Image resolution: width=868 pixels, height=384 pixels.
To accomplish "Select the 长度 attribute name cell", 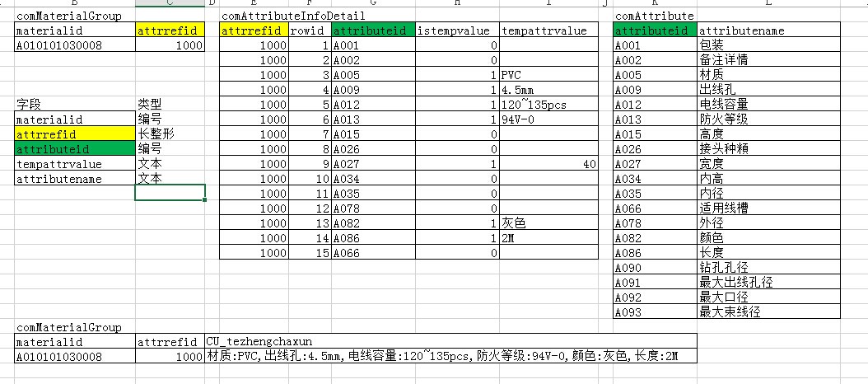I will 768,253.
